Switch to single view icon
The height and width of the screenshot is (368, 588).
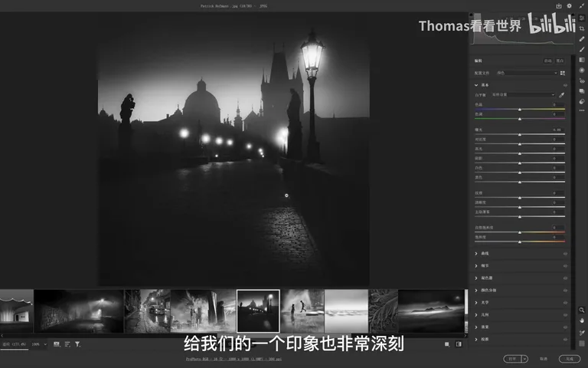pyautogui.click(x=447, y=344)
